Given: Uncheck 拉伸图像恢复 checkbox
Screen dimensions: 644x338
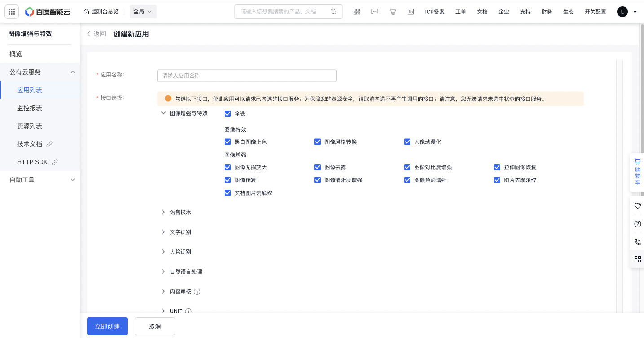Looking at the screenshot, I should (497, 167).
